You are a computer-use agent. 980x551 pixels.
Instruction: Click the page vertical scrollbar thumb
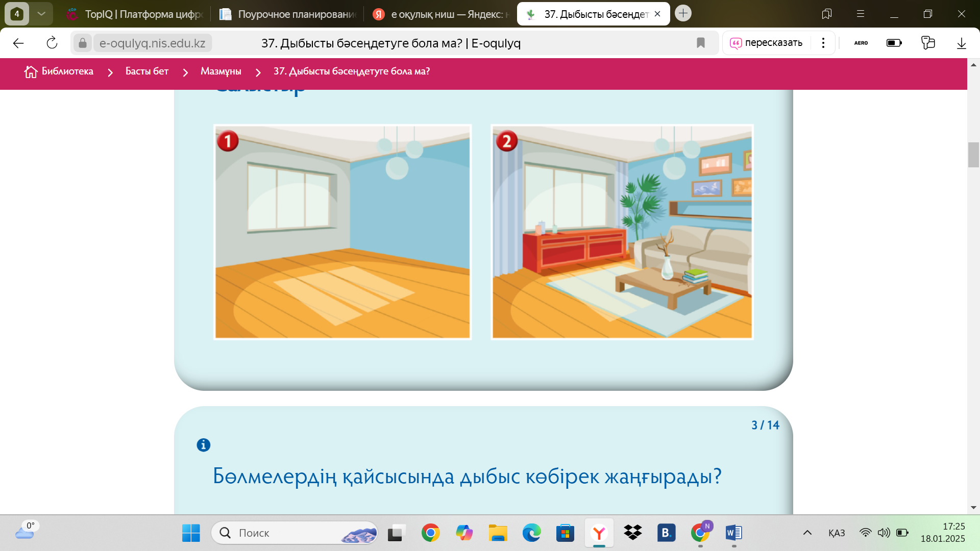[x=973, y=155]
